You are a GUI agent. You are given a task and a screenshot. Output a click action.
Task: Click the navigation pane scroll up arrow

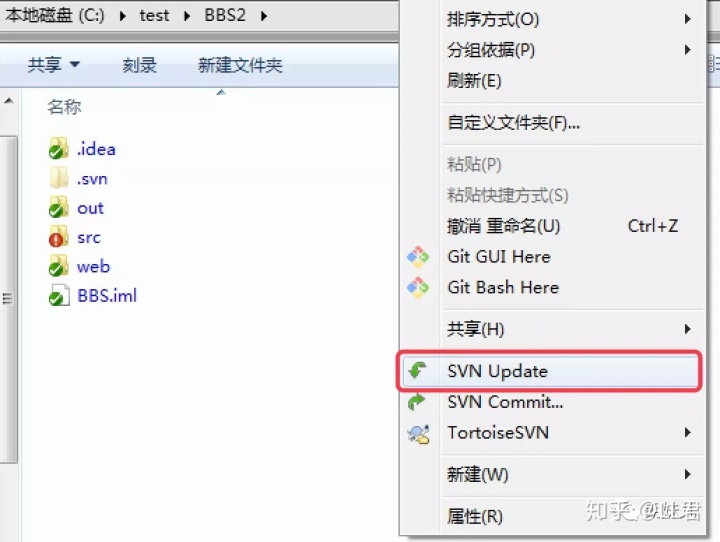click(x=9, y=101)
